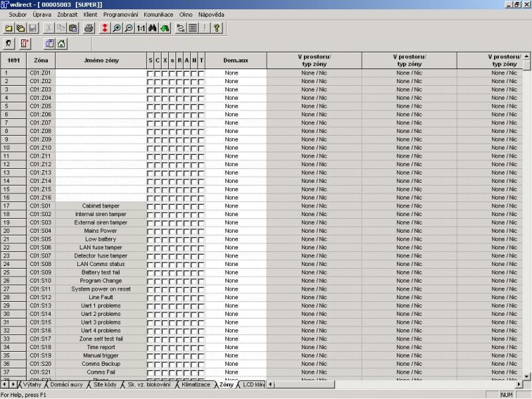Click the vertical scrollbar down arrow
This screenshot has width=532, height=399.
[527, 376]
